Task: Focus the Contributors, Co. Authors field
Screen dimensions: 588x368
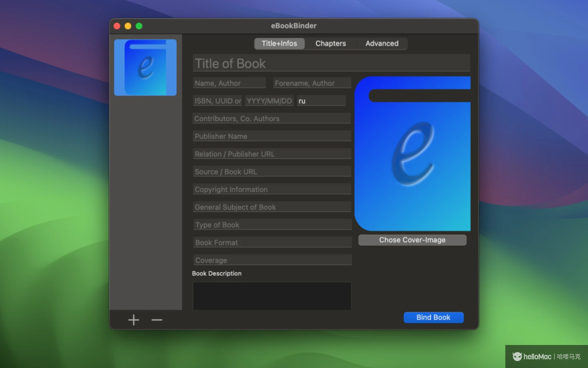Action: 272,118
